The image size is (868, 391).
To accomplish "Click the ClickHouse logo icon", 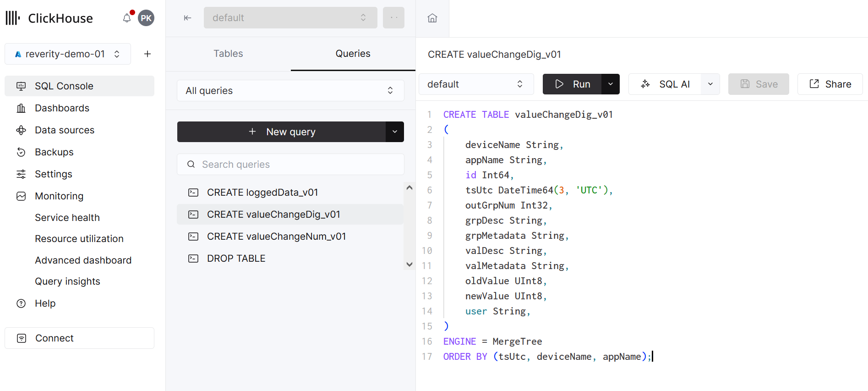I will click(13, 18).
